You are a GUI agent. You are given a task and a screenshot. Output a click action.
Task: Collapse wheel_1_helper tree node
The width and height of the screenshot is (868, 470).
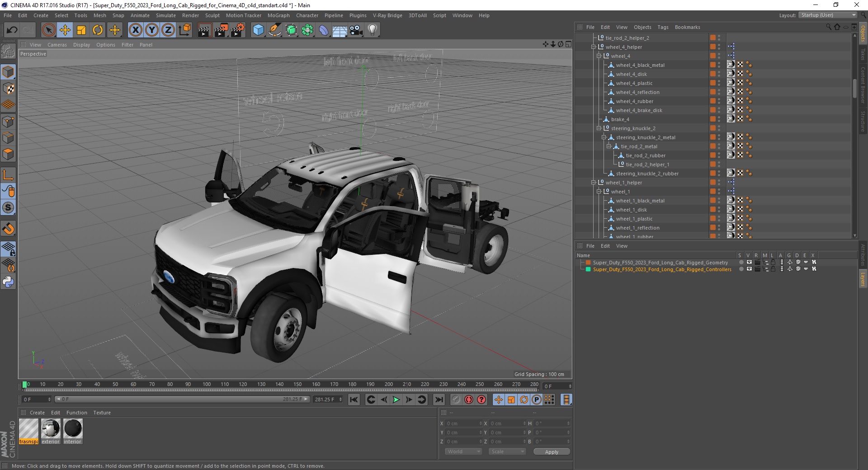tap(594, 183)
